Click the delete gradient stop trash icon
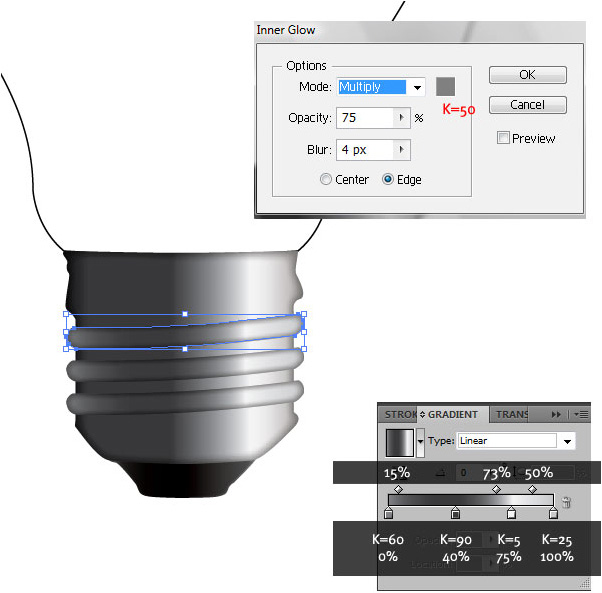This screenshot has width=602, height=593. (x=566, y=503)
